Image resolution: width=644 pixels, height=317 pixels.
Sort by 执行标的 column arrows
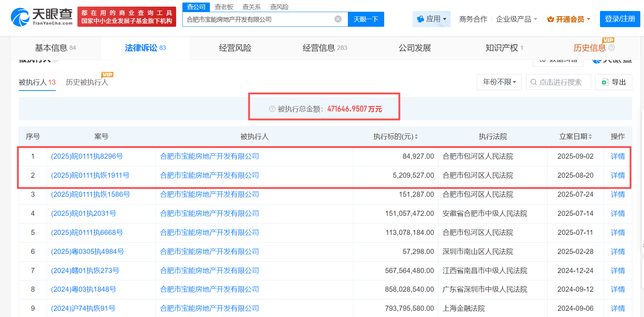(416, 137)
